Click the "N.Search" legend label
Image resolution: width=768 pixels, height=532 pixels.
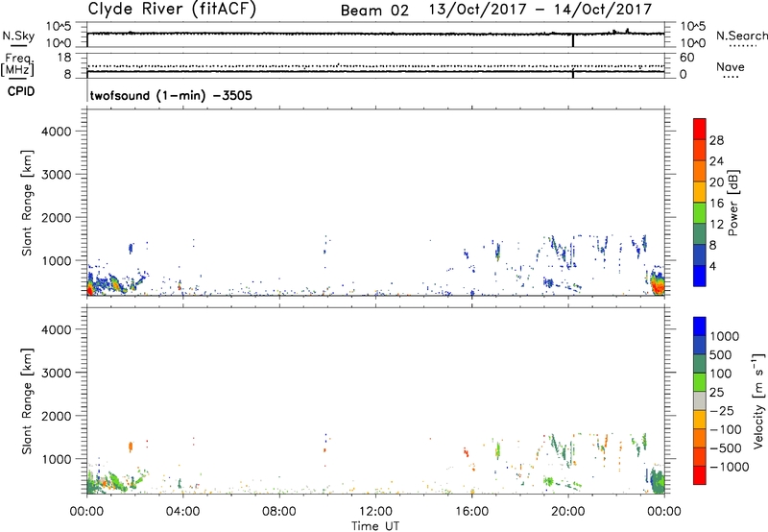pos(741,36)
